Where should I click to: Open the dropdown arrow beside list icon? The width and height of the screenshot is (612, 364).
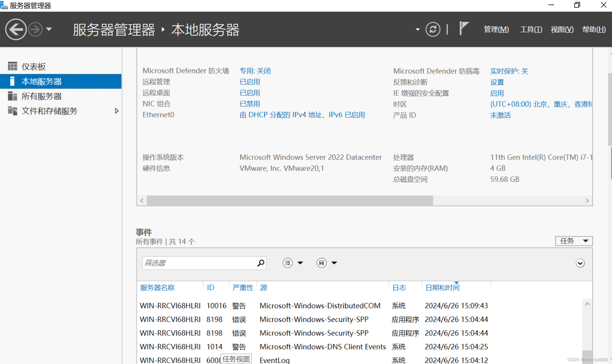[300, 263]
